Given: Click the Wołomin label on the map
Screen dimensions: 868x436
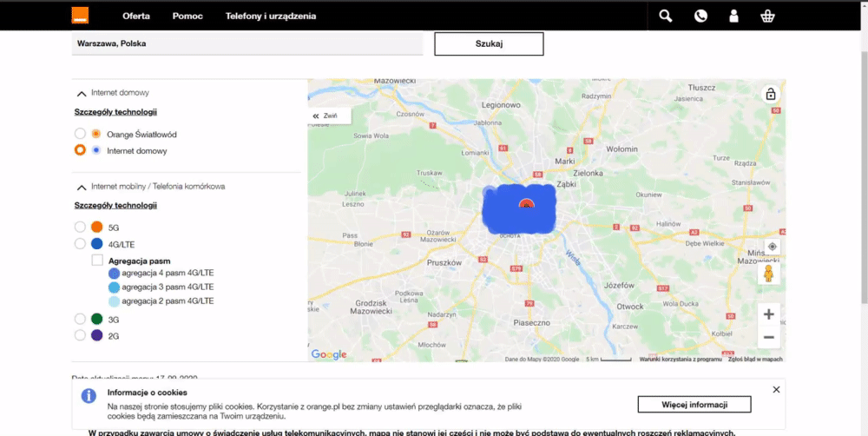Looking at the screenshot, I should point(621,149).
